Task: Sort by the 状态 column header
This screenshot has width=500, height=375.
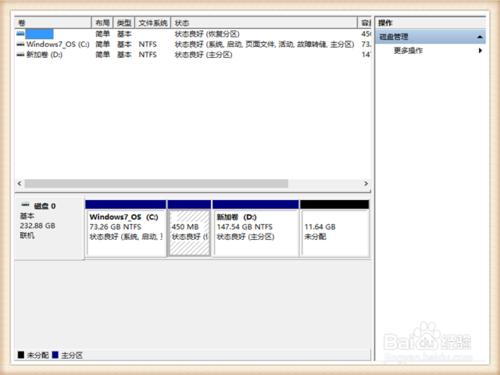Action: pyautogui.click(x=264, y=23)
